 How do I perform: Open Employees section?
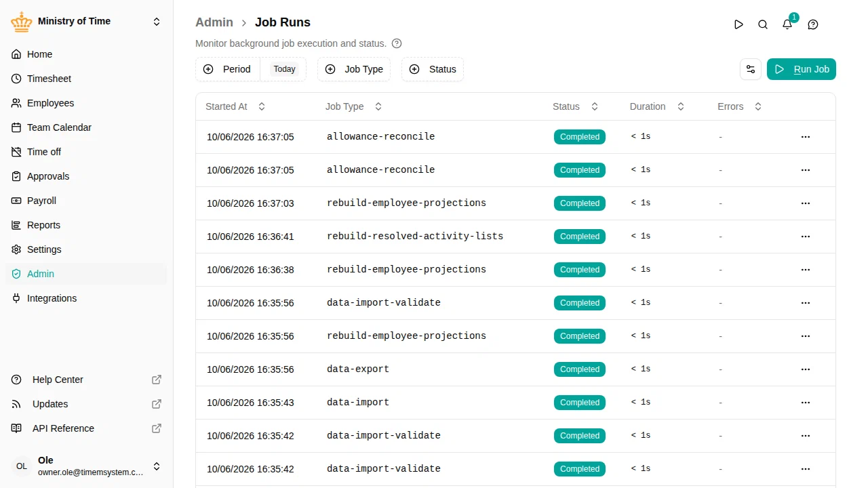[86, 103]
